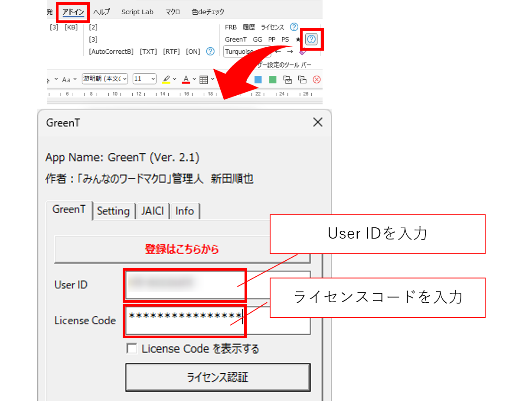Click the 登録はこちらから button

coord(182,249)
